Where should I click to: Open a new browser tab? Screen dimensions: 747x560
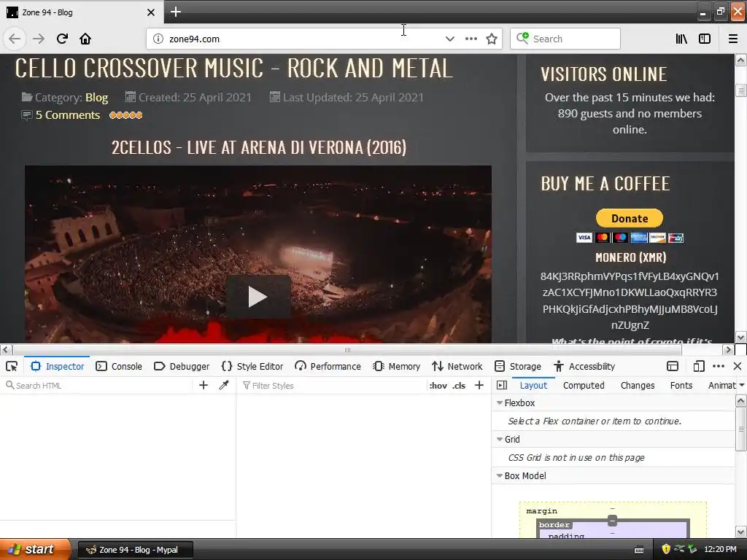click(x=175, y=12)
